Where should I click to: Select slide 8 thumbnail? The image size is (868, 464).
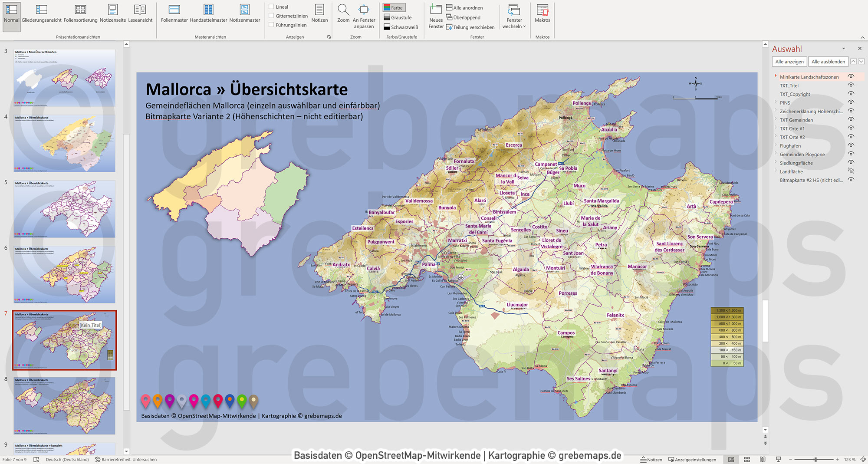tap(65, 405)
